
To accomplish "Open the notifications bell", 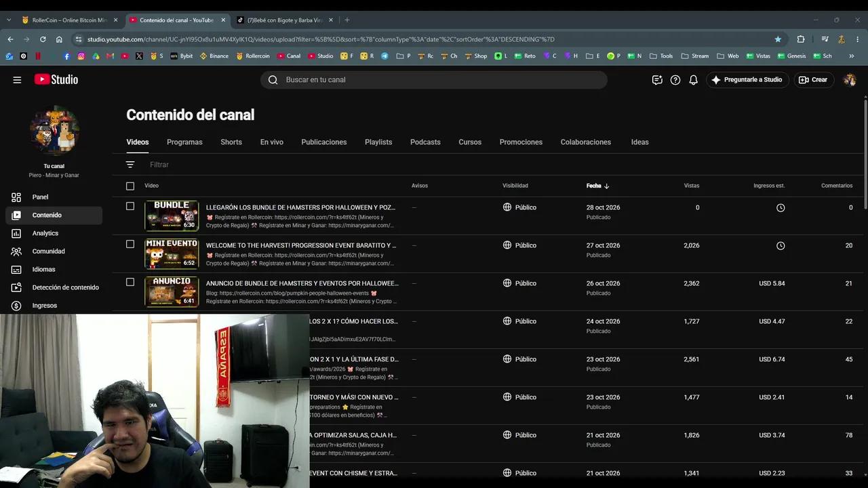I will (x=693, y=80).
